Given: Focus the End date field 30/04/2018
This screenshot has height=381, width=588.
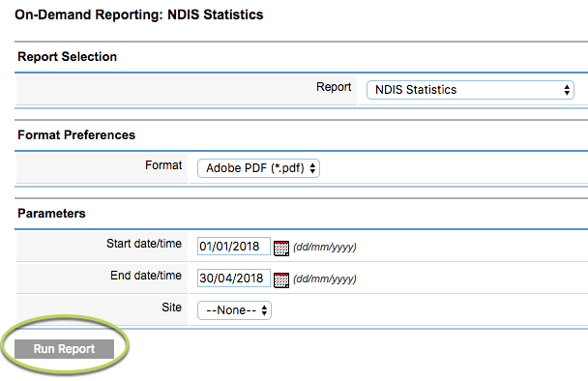Looking at the screenshot, I should 234,278.
